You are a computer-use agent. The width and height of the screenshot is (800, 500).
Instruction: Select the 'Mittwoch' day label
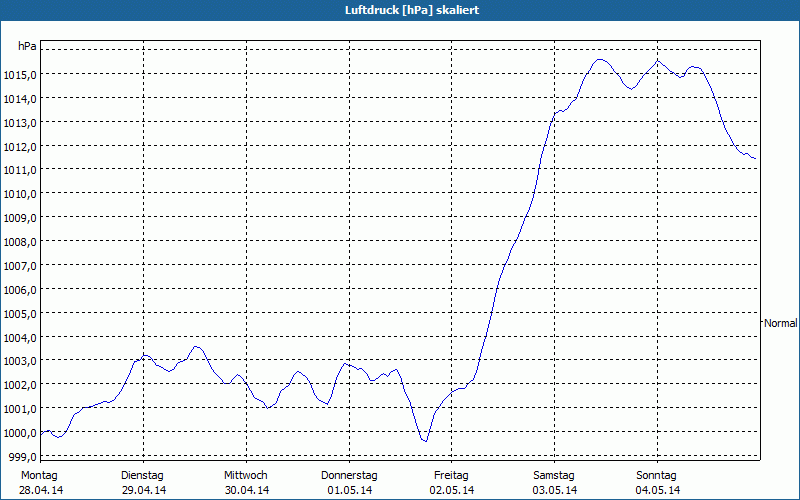(246, 476)
